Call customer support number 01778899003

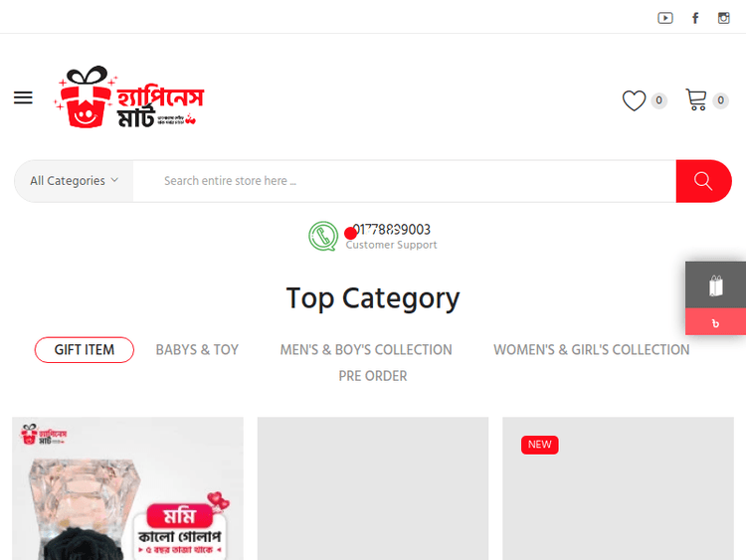[x=392, y=230]
